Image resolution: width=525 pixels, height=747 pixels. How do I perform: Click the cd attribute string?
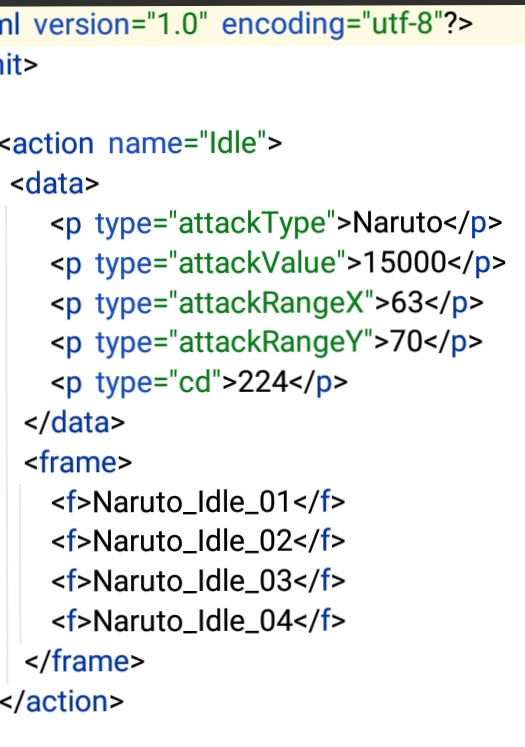[x=195, y=382]
